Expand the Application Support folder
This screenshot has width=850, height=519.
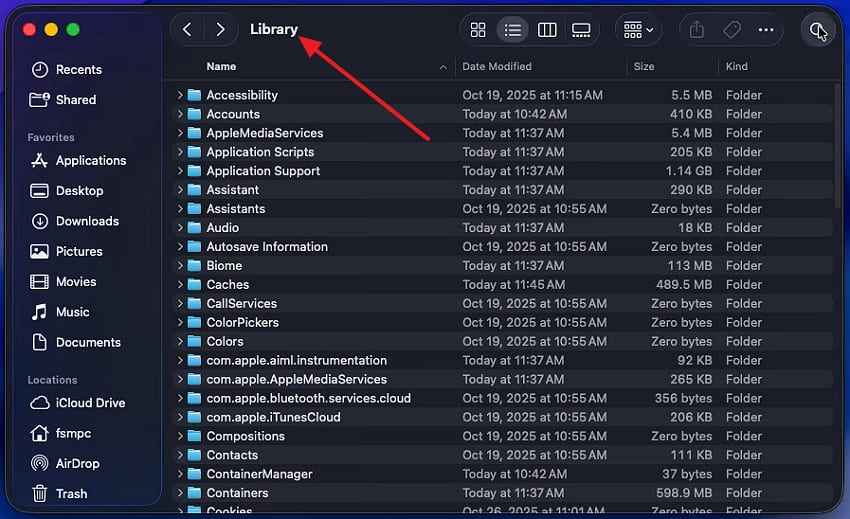(x=179, y=171)
